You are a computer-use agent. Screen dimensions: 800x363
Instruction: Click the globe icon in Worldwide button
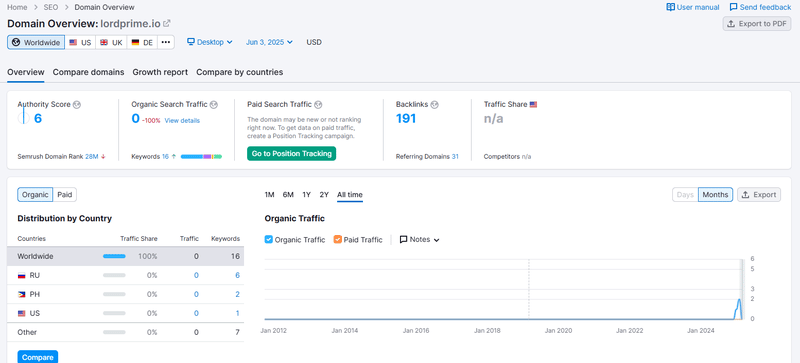[x=16, y=42]
